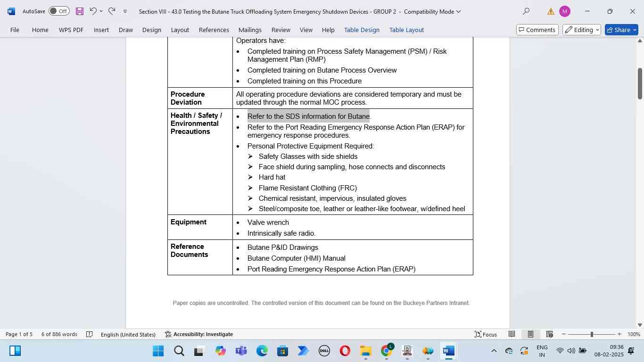Click the vertical scrollbar thumb
Viewport: 644px width, 362px height.
click(x=640, y=83)
